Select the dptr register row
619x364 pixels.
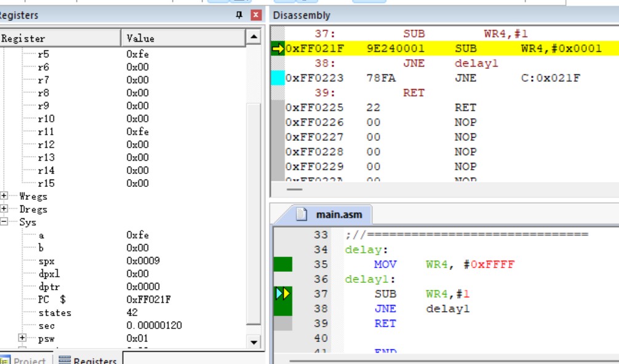click(122, 287)
